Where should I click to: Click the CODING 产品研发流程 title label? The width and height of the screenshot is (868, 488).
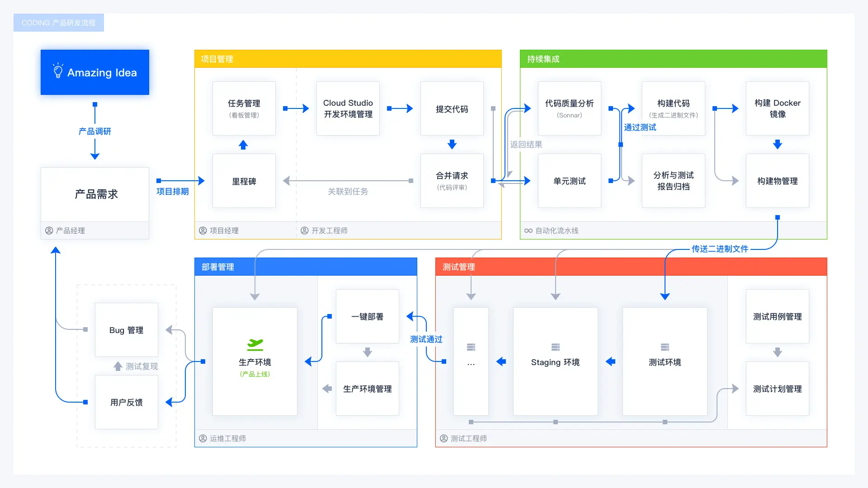coord(59,22)
